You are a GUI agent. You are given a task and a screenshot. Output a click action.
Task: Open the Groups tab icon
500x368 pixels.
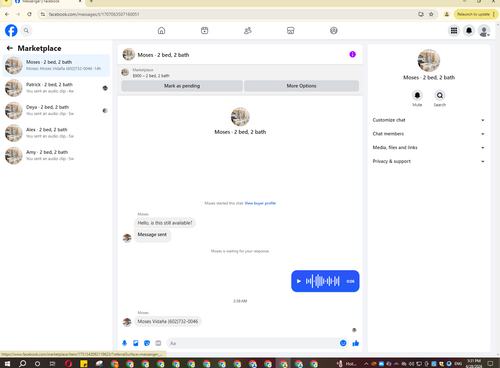coord(334,31)
